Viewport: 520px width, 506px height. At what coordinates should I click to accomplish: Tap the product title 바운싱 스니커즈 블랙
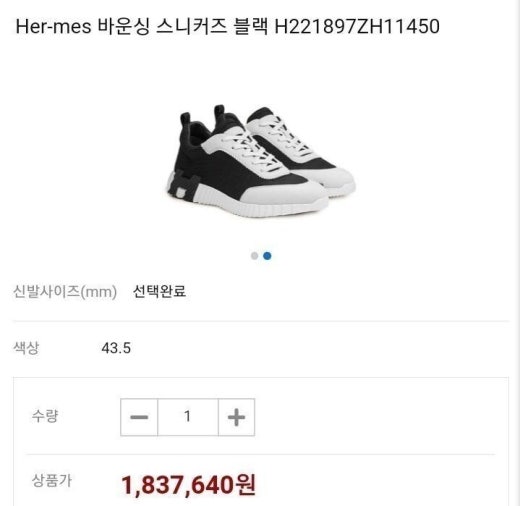[183, 26]
